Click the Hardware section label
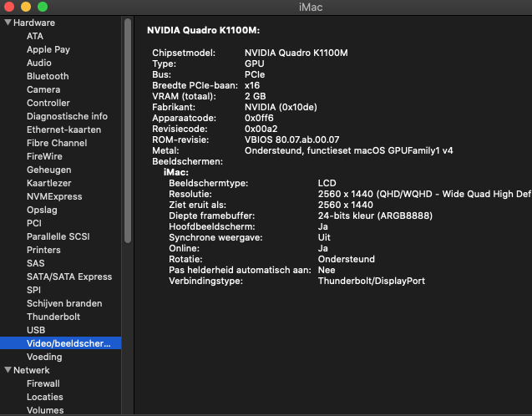Image resolution: width=532 pixels, height=416 pixels. coord(34,23)
